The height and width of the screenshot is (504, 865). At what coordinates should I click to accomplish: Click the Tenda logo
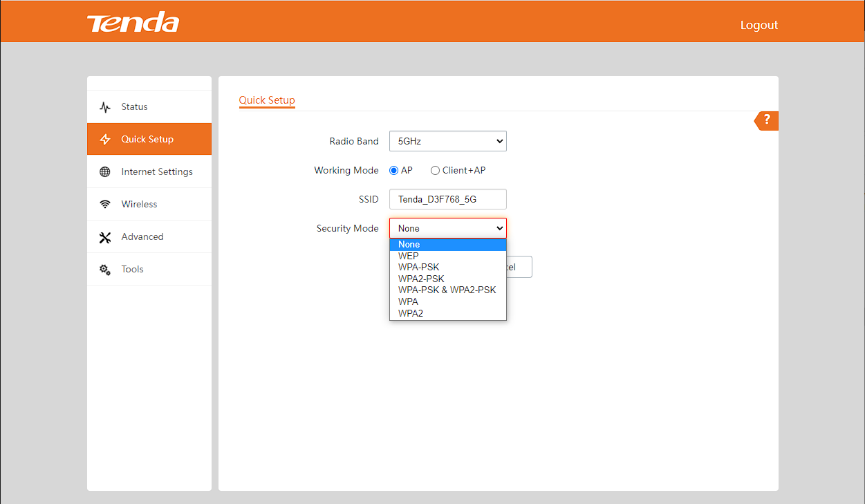click(x=133, y=23)
